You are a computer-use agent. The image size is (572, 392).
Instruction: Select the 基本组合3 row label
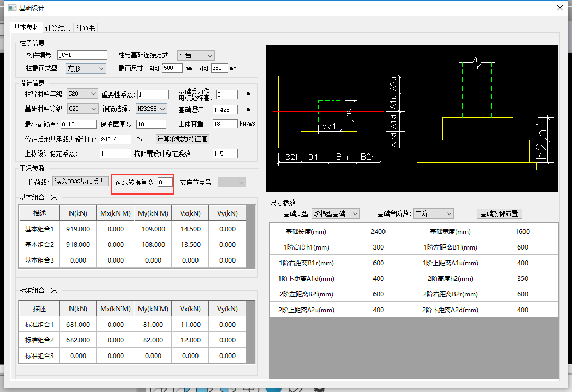tap(39, 260)
